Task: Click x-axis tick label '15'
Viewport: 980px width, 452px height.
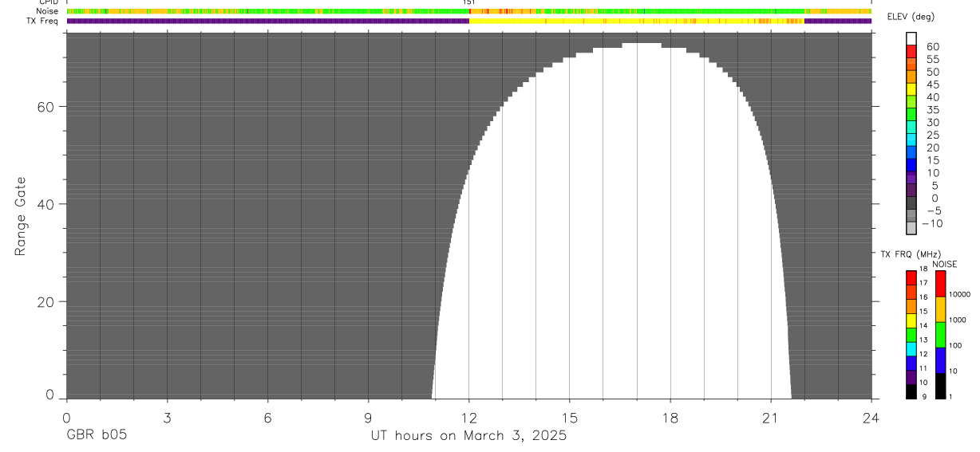Action: (569, 418)
